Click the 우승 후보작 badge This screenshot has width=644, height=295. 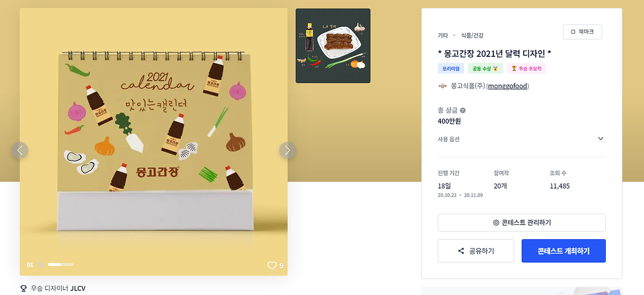point(526,68)
